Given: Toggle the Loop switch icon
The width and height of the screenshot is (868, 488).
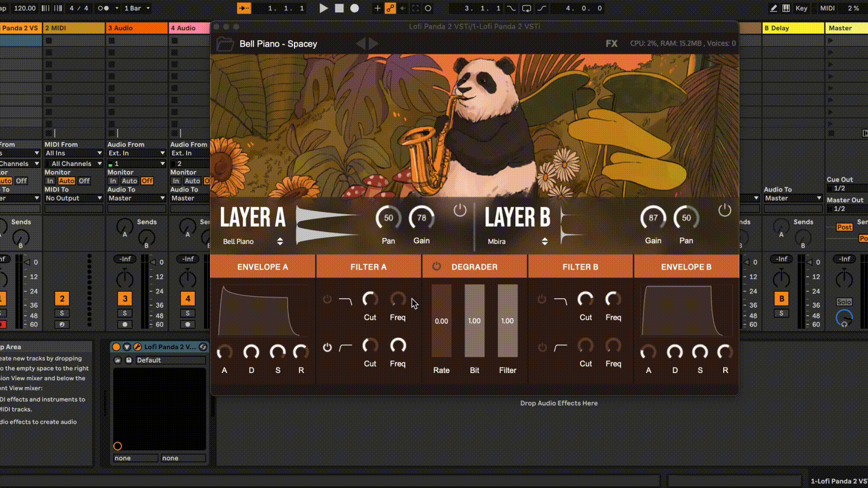Looking at the screenshot, I should coord(526,8).
